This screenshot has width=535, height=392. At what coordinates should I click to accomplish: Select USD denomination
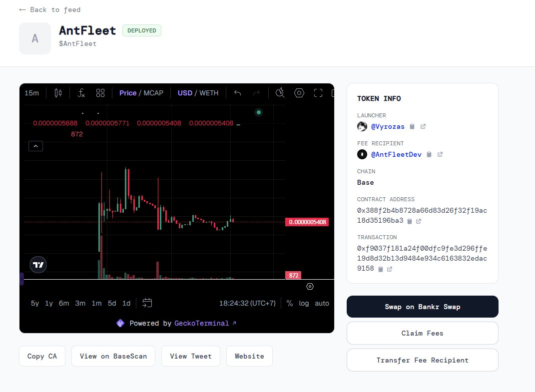point(185,93)
